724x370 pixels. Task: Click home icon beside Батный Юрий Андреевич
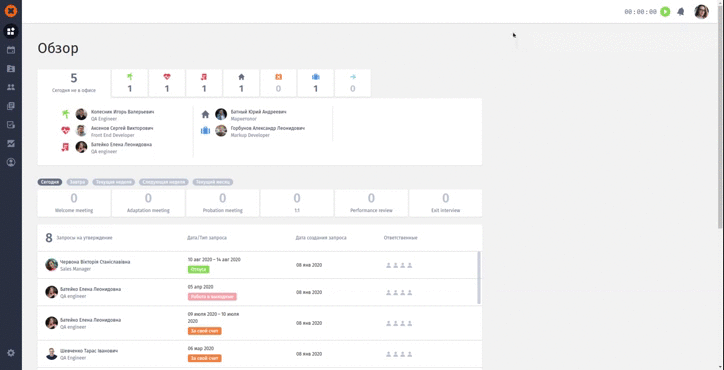[205, 114]
